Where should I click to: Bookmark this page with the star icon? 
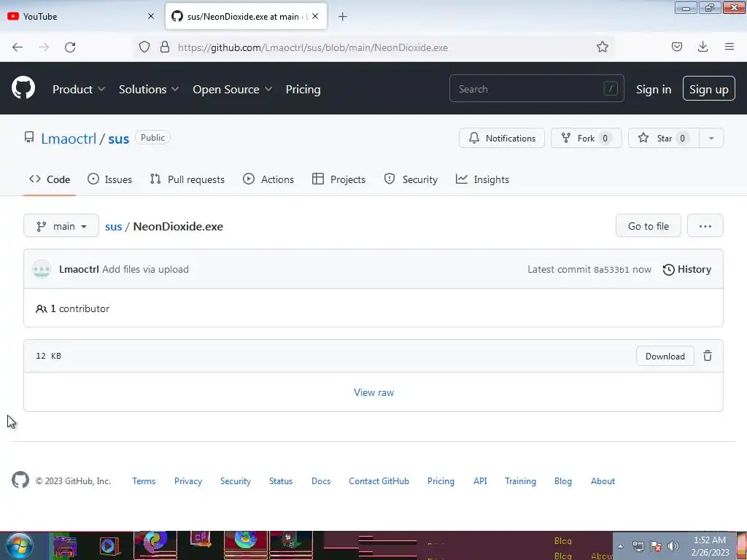click(x=602, y=47)
